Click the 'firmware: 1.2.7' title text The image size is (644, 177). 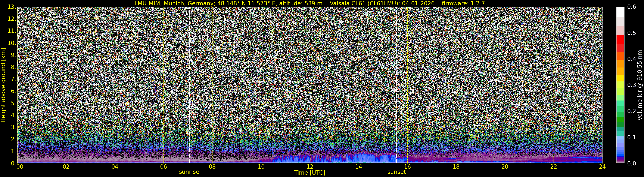[x=463, y=3]
